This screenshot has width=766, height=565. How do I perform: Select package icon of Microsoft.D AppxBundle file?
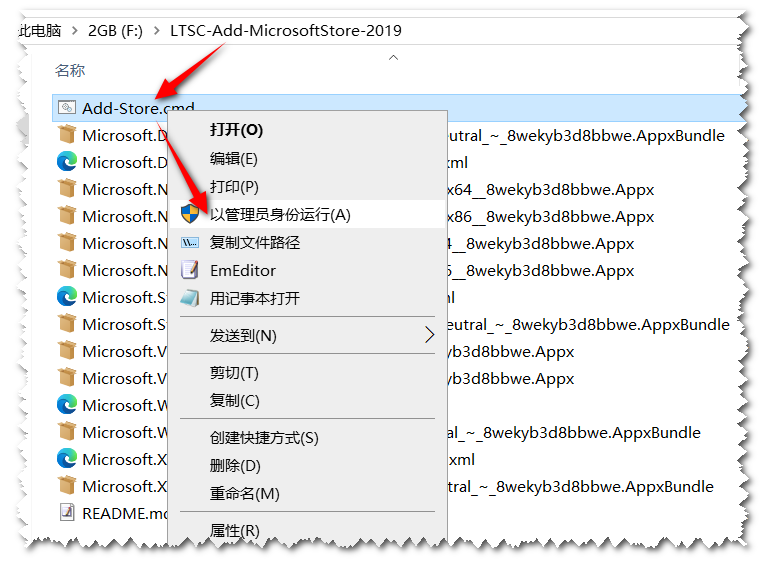[x=66, y=134]
